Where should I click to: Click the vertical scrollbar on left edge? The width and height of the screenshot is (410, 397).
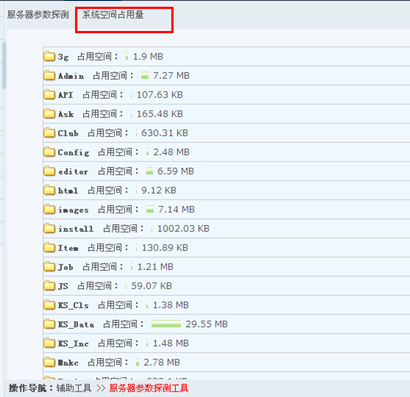[x=4, y=65]
